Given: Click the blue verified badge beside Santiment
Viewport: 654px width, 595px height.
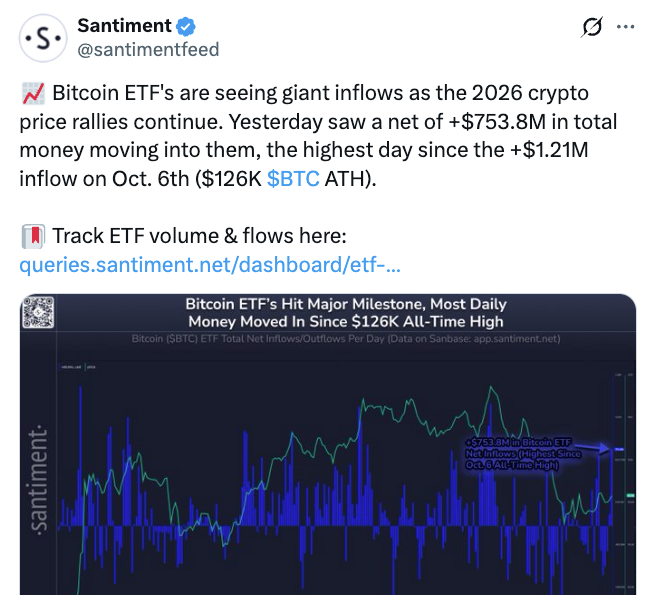Looking at the screenshot, I should [186, 27].
